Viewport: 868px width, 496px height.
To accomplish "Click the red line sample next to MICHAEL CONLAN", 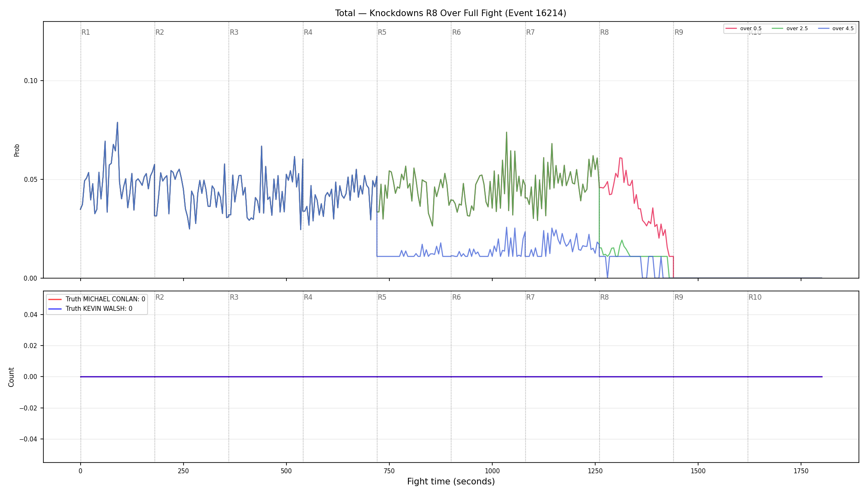I will (55, 299).
